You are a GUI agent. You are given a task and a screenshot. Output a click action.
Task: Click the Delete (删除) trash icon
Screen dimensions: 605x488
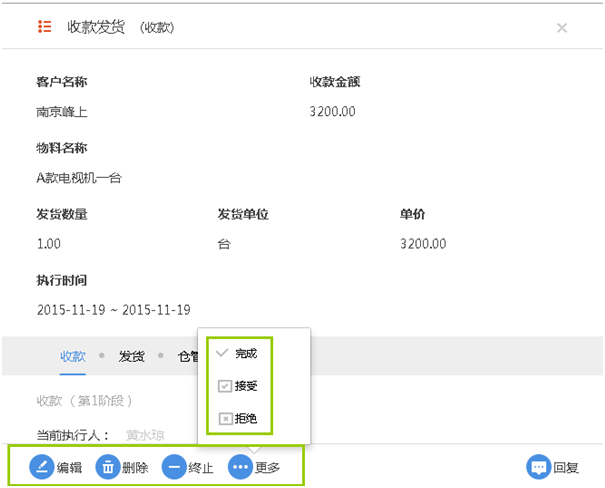(x=108, y=467)
